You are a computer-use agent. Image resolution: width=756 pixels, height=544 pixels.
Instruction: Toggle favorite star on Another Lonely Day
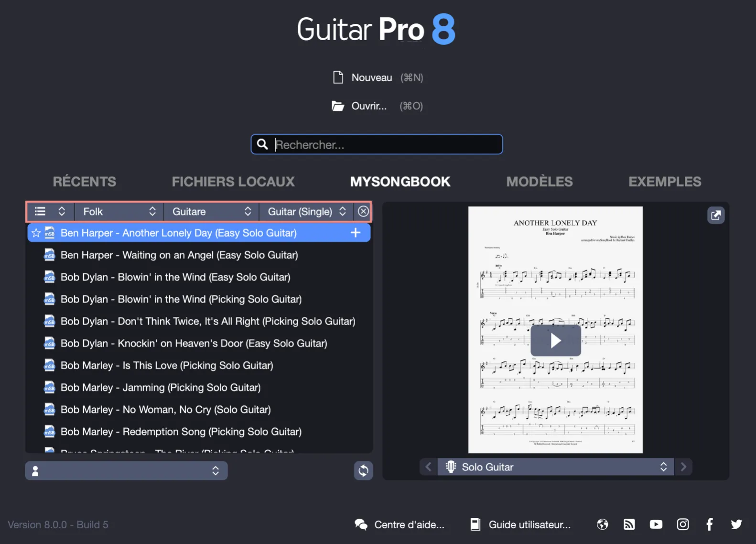(x=36, y=233)
